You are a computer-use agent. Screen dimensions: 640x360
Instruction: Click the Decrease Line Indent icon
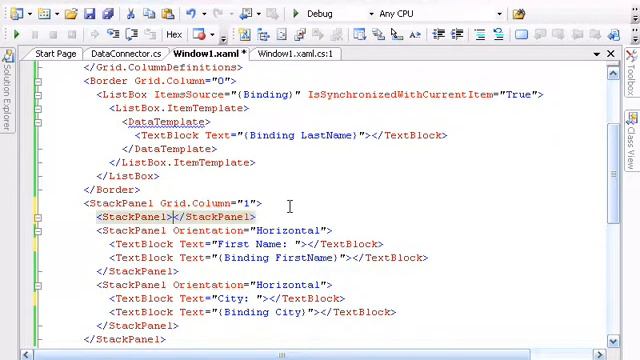click(438, 34)
